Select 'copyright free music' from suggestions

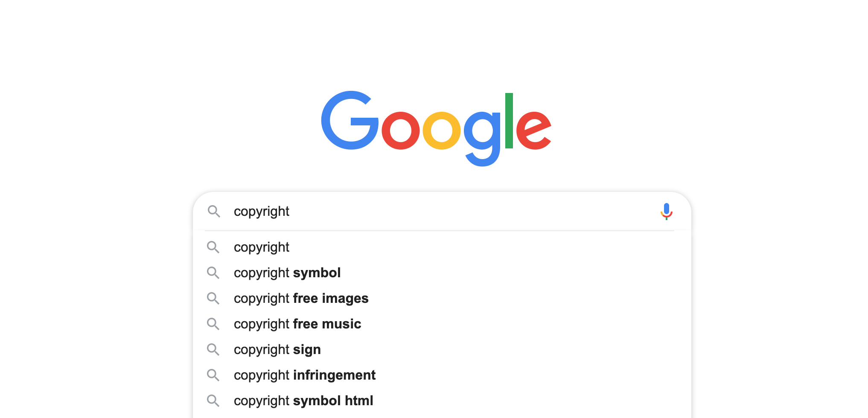(x=442, y=324)
